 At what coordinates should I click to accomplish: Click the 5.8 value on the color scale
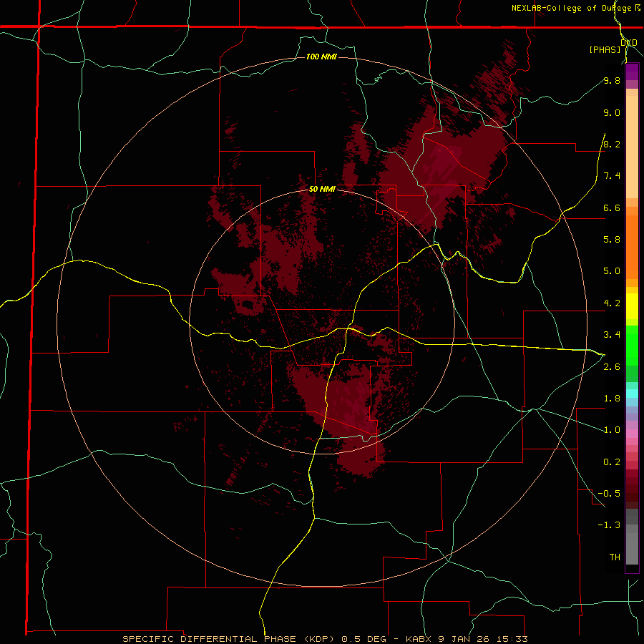[612, 240]
